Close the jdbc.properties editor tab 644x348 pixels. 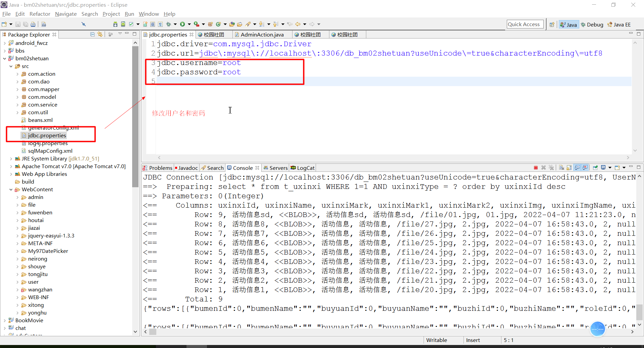point(192,34)
